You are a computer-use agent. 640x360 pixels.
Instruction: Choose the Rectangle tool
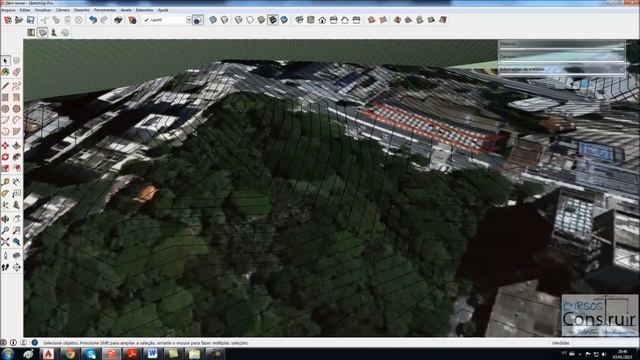pos(5,97)
